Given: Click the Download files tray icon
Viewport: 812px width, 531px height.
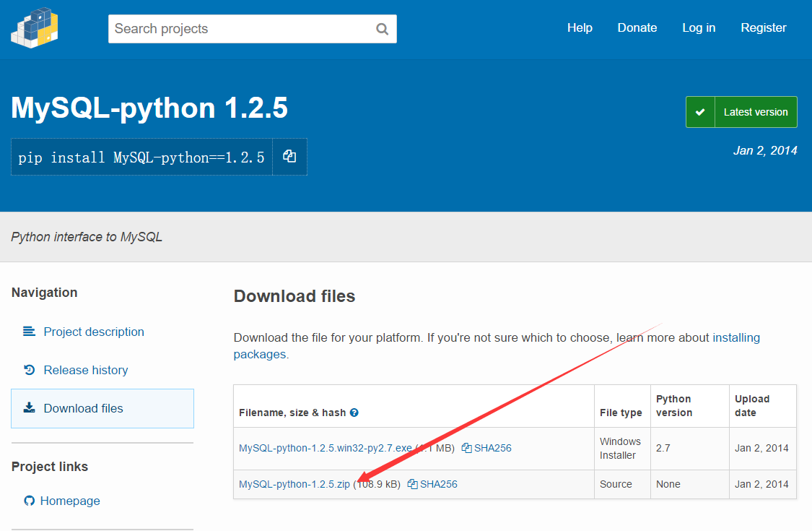Looking at the screenshot, I should (29, 407).
